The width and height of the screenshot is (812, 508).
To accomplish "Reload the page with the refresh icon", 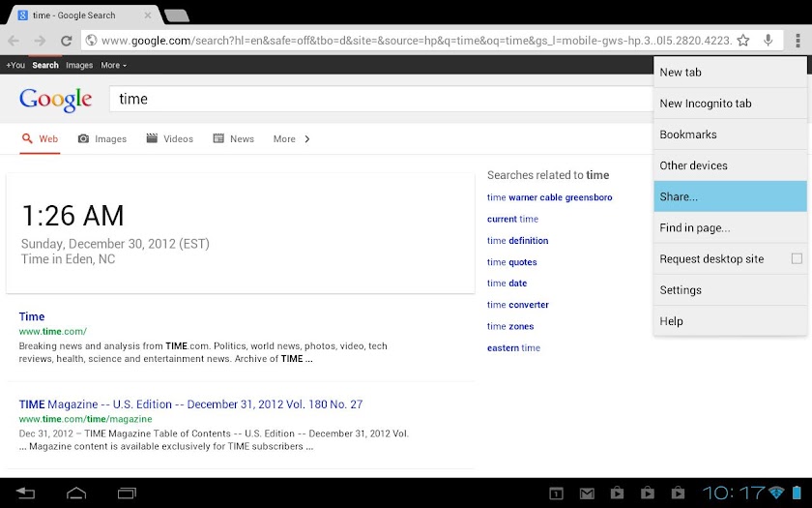I will (x=66, y=41).
